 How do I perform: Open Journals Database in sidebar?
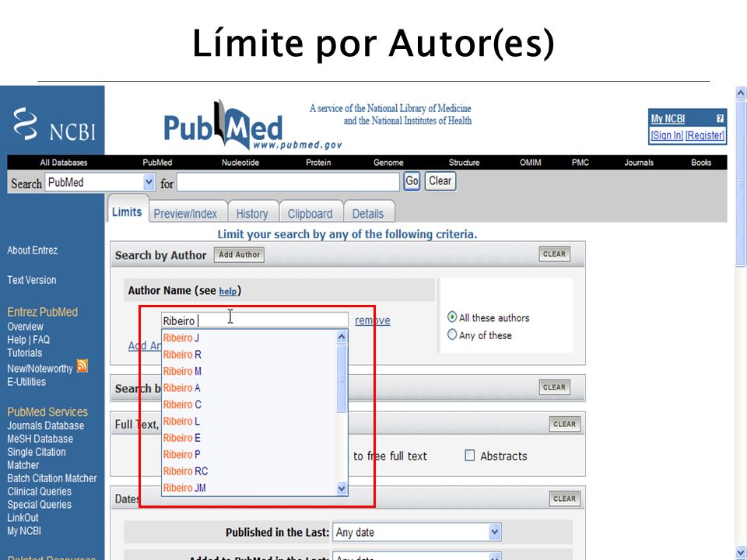[x=45, y=425]
